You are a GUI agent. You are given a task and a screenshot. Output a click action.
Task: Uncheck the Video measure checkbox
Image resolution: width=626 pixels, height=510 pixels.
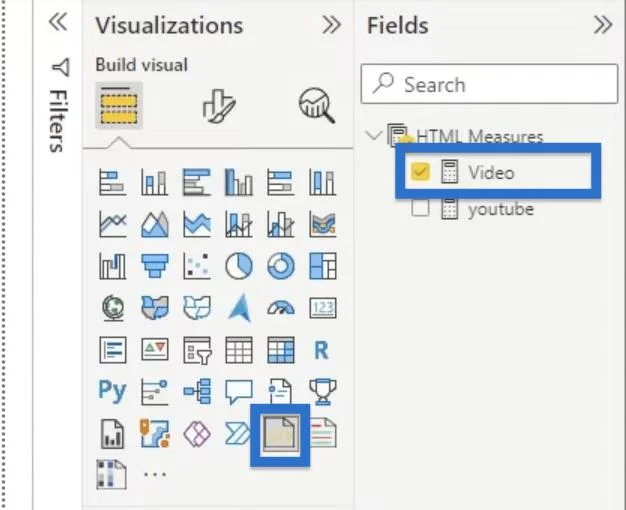420,172
